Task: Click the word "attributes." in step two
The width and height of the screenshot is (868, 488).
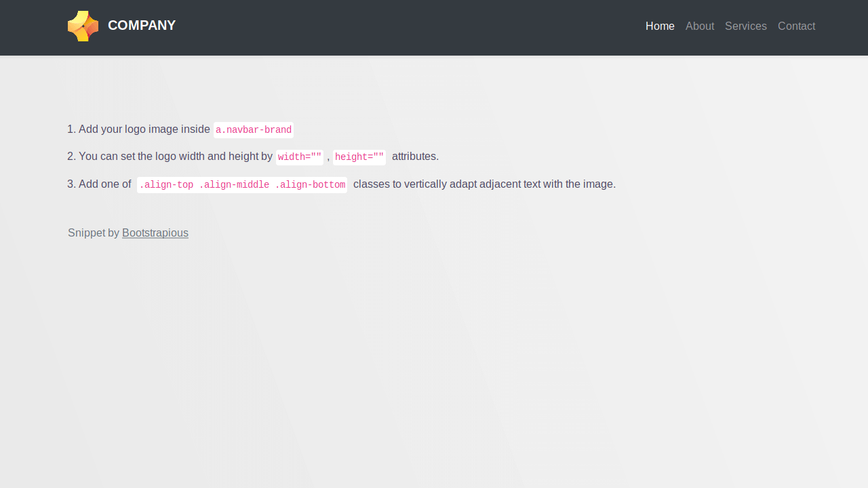Action: coord(415,157)
